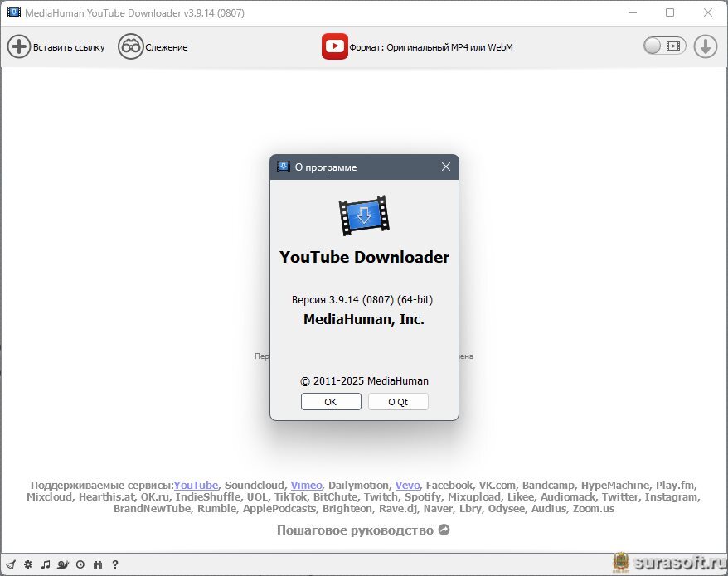The height and width of the screenshot is (576, 728).
Task: Click the music note icon in status bar
Action: [46, 564]
